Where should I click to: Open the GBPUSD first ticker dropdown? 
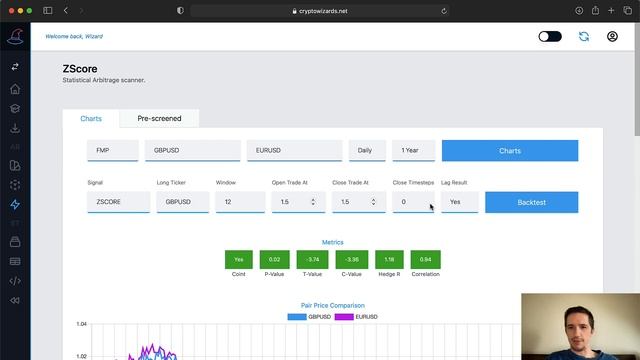[193, 151]
